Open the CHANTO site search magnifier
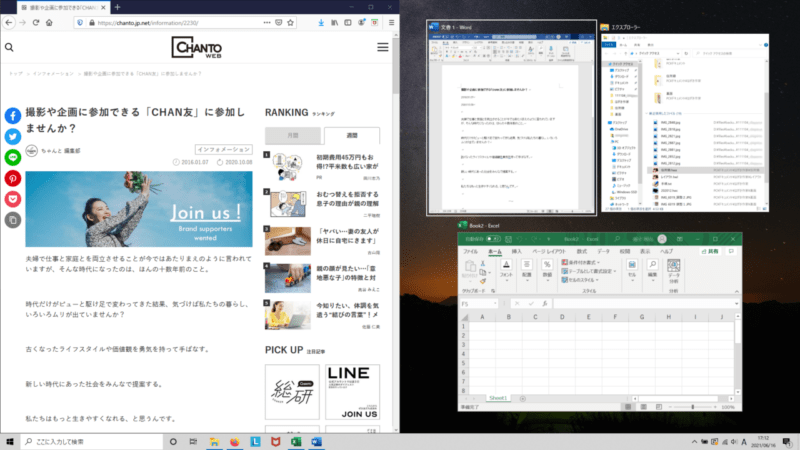 (x=9, y=47)
